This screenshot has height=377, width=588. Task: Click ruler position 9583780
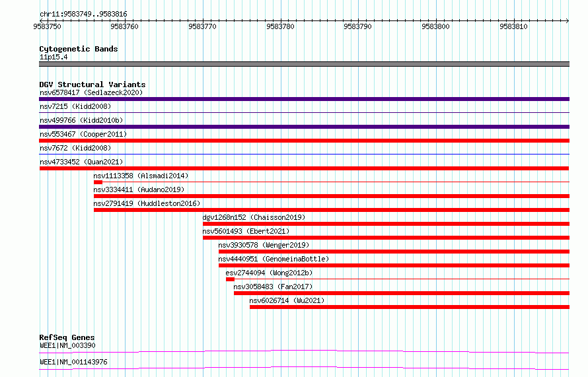[281, 26]
